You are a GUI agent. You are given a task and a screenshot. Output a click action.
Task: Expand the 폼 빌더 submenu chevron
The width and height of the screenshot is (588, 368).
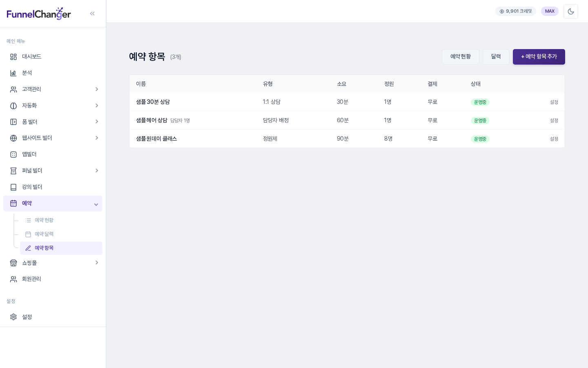pyautogui.click(x=97, y=121)
